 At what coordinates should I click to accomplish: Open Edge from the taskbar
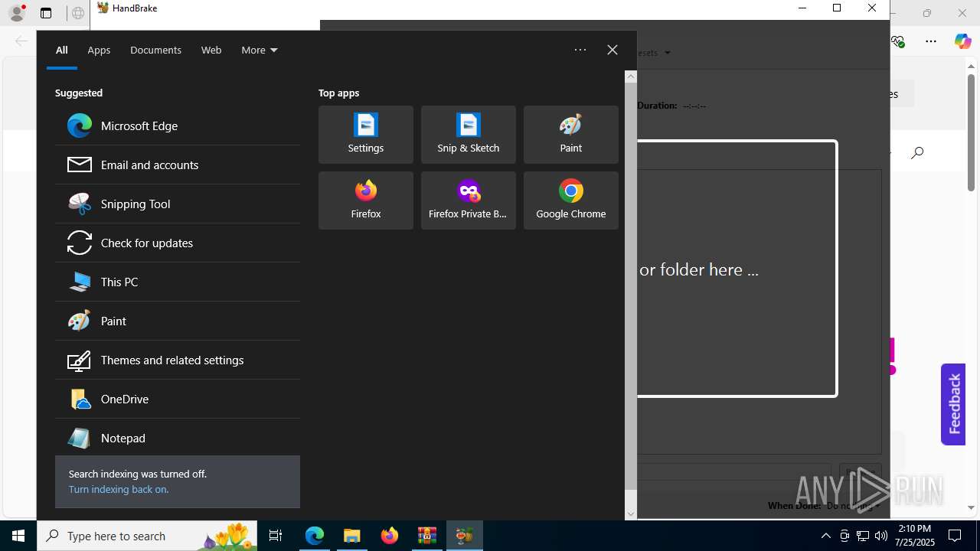315,536
